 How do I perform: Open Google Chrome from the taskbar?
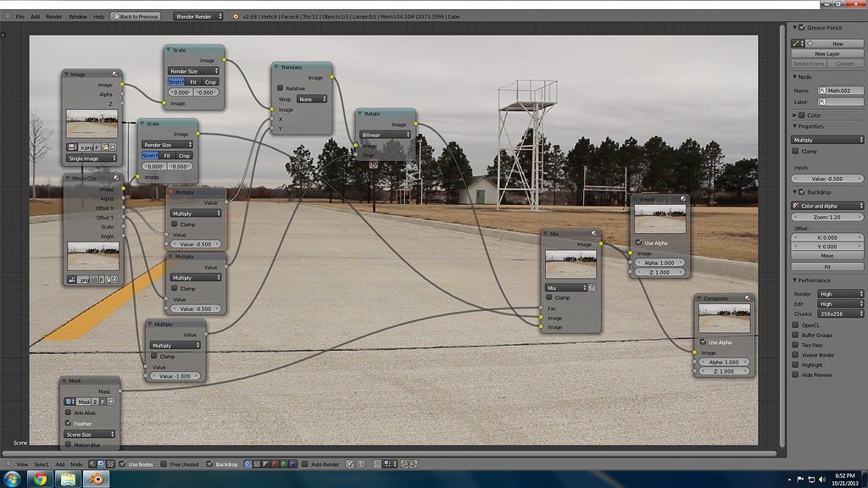coord(40,480)
